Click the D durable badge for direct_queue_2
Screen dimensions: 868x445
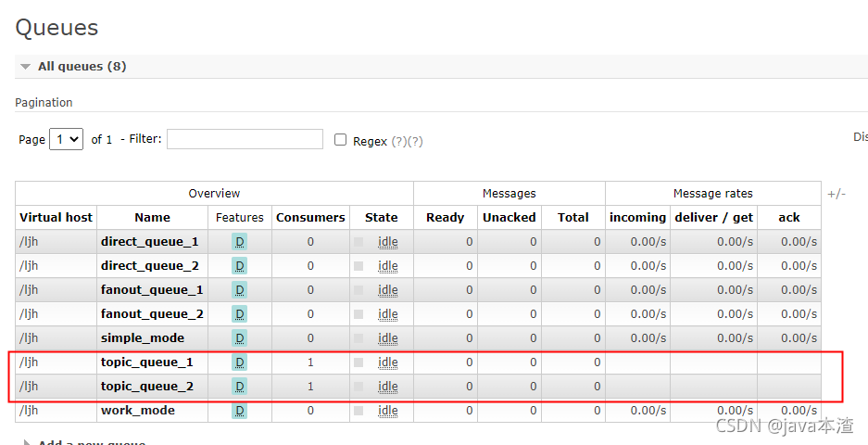click(239, 266)
